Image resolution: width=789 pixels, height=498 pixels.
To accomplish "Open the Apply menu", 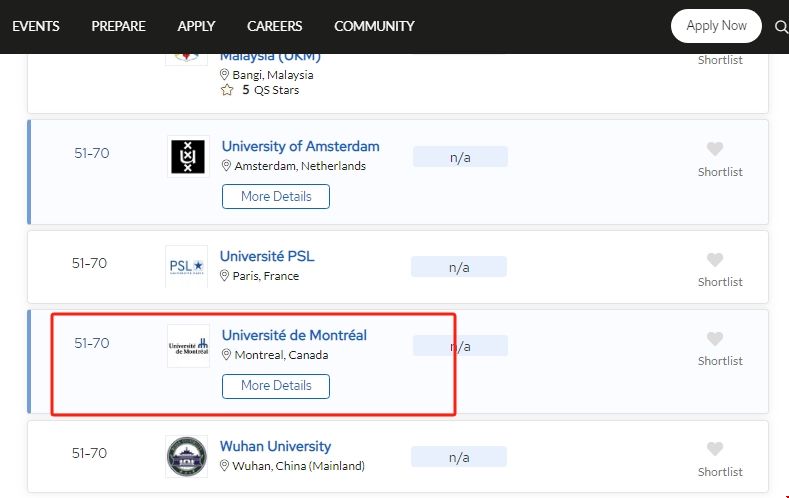I will 196,26.
